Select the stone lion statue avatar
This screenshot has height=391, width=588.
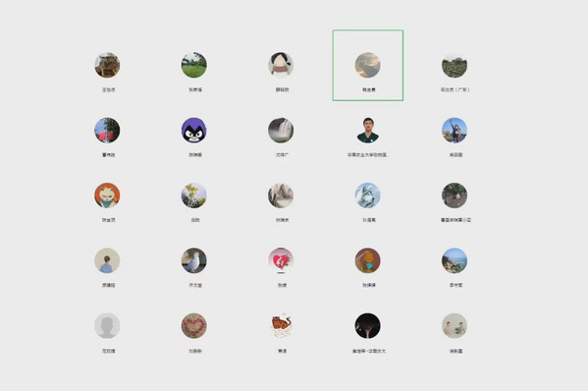pyautogui.click(x=107, y=65)
